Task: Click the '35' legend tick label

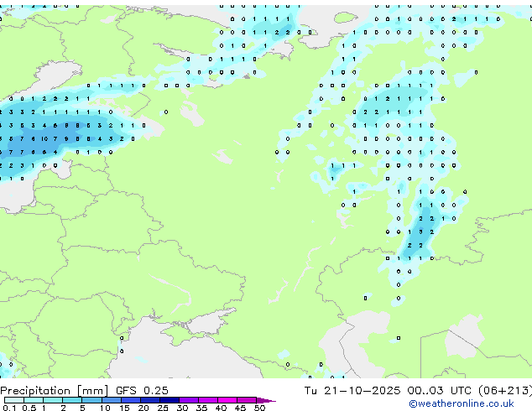Action: pos(201,408)
